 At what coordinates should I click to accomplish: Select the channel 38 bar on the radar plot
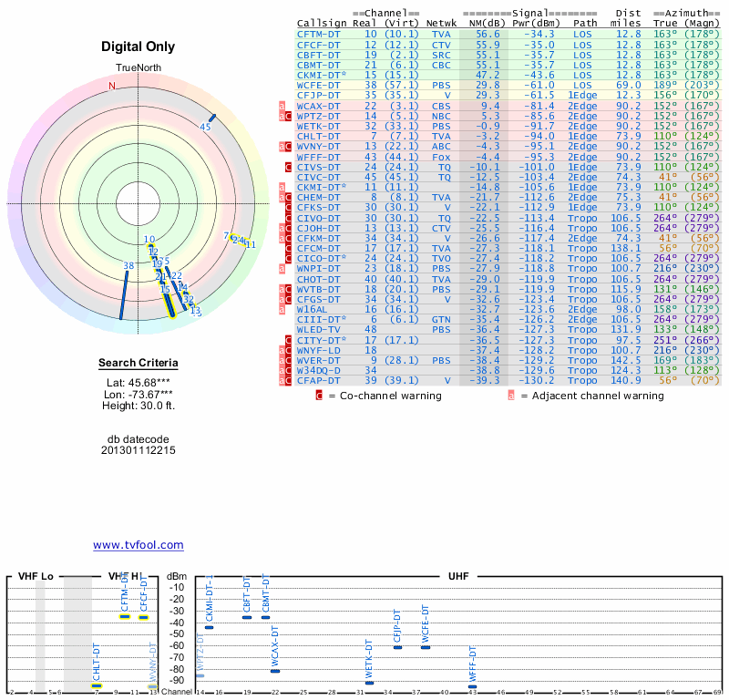click(x=124, y=292)
